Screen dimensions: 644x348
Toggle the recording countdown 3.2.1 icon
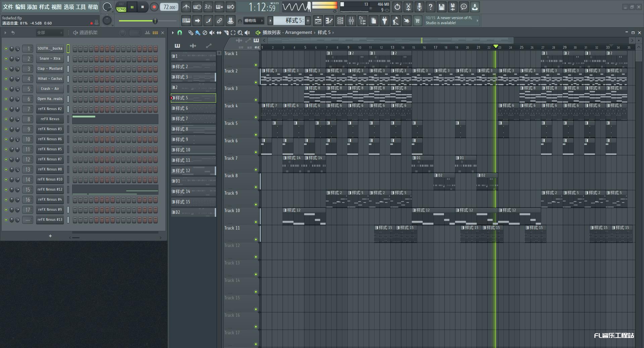coord(208,7)
